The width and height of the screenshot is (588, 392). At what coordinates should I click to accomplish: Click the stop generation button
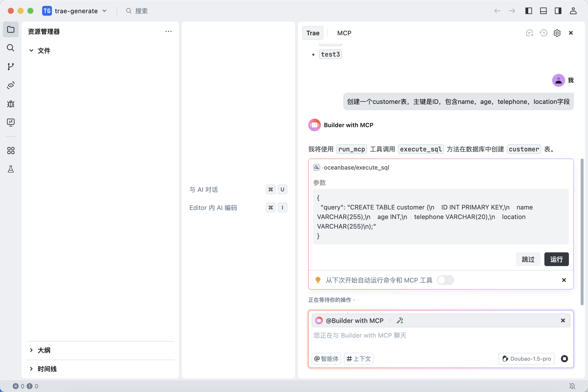click(564, 358)
